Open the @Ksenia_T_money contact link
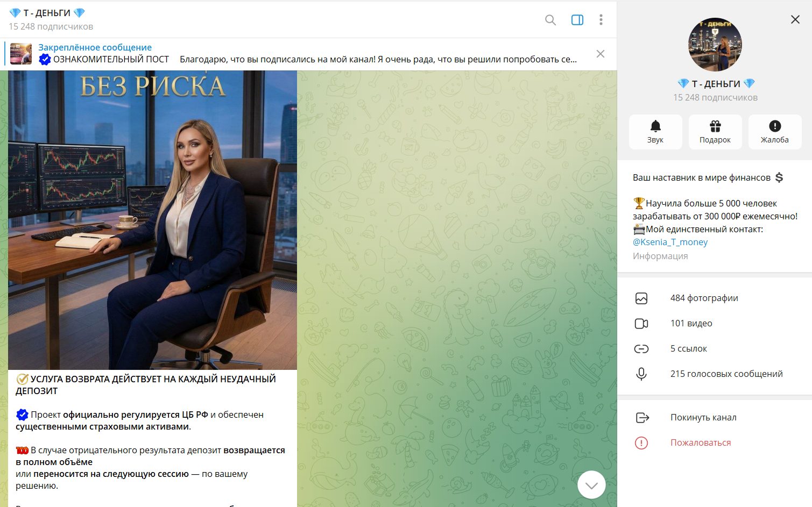Image resolution: width=812 pixels, height=507 pixels. point(670,242)
